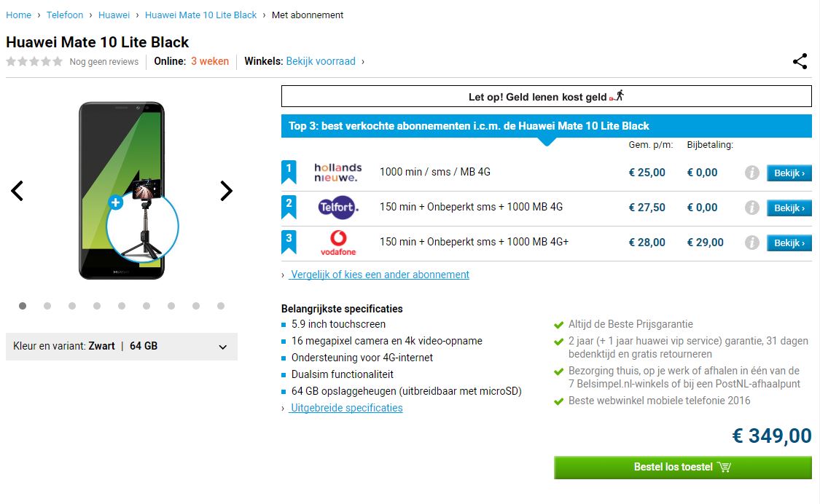820x504 pixels.
Task: Click the Bestel los toestel button
Action: pos(682,468)
